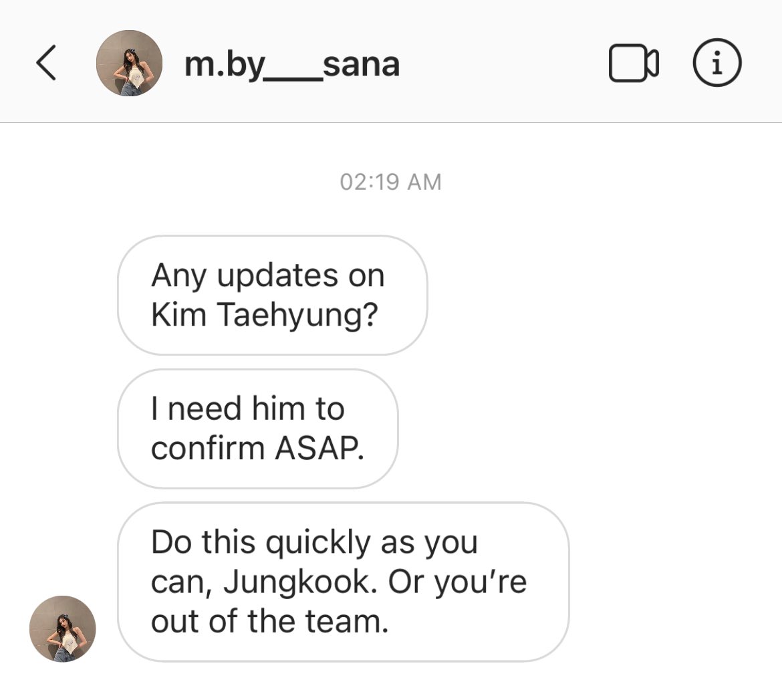
Task: Tap the word 'Jungkook' in the last message
Action: click(x=297, y=583)
